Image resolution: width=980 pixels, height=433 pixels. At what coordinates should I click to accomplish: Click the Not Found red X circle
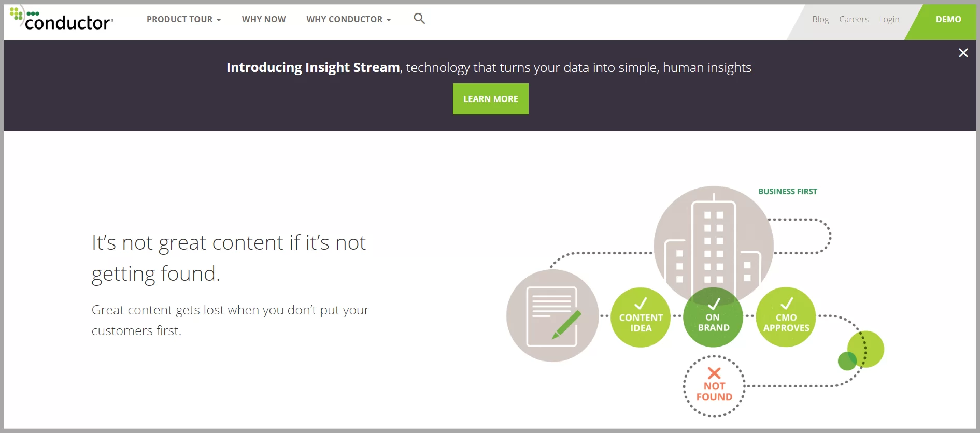tap(714, 386)
